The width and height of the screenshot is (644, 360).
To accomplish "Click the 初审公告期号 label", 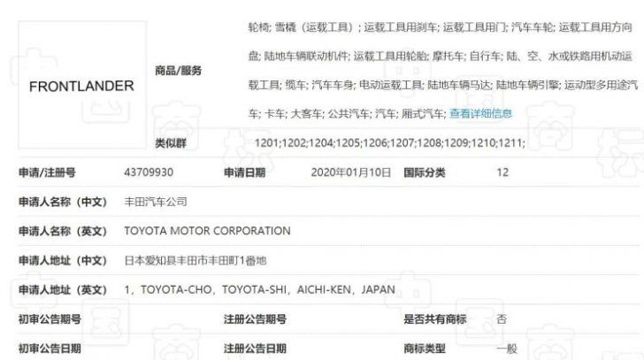I will (x=50, y=319).
